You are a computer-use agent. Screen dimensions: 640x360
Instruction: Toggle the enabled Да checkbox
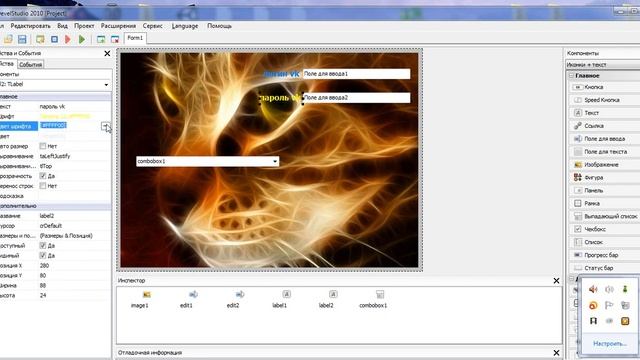[x=42, y=246]
